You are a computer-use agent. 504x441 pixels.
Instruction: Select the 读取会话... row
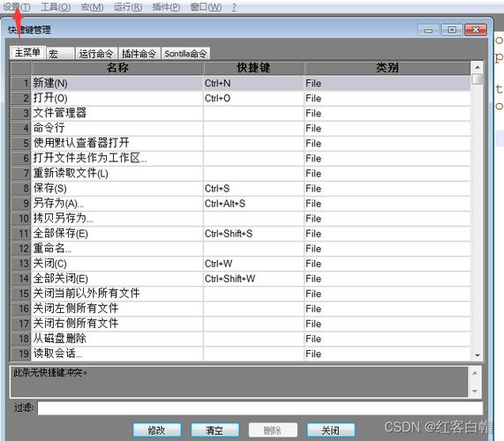[241, 354]
